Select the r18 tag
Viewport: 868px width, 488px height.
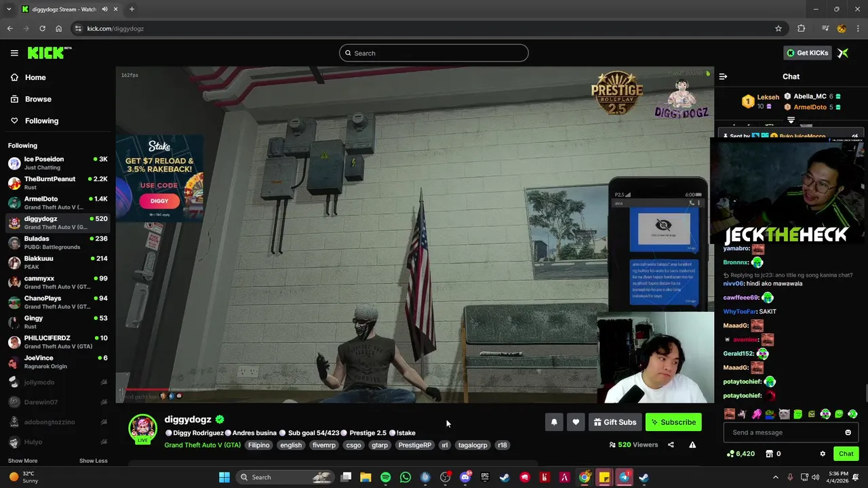[x=502, y=445]
